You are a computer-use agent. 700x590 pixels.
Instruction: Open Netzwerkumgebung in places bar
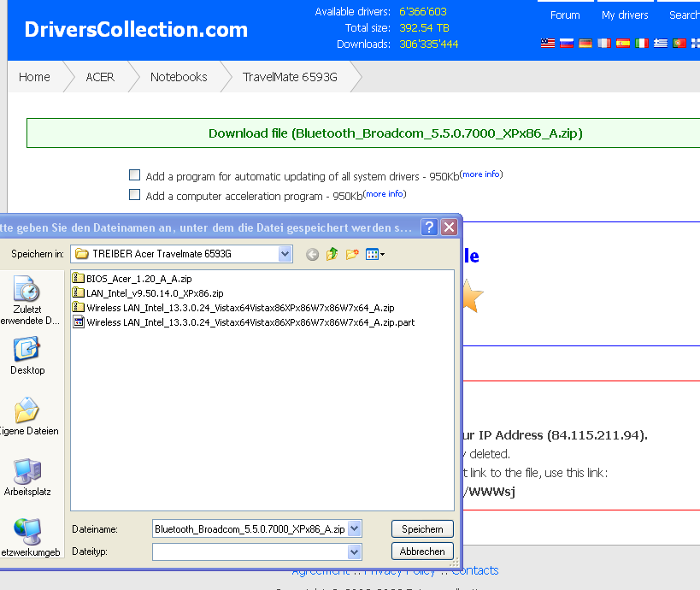27,538
